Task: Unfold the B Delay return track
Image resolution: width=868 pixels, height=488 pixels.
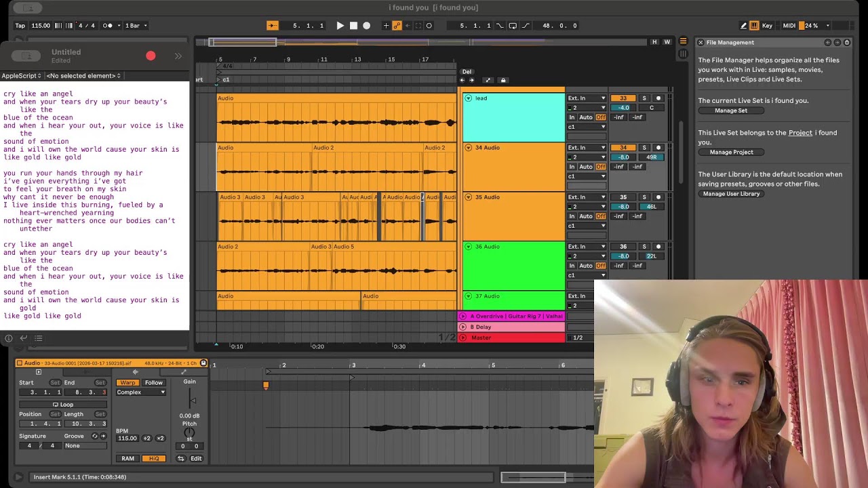Action: pyautogui.click(x=463, y=327)
